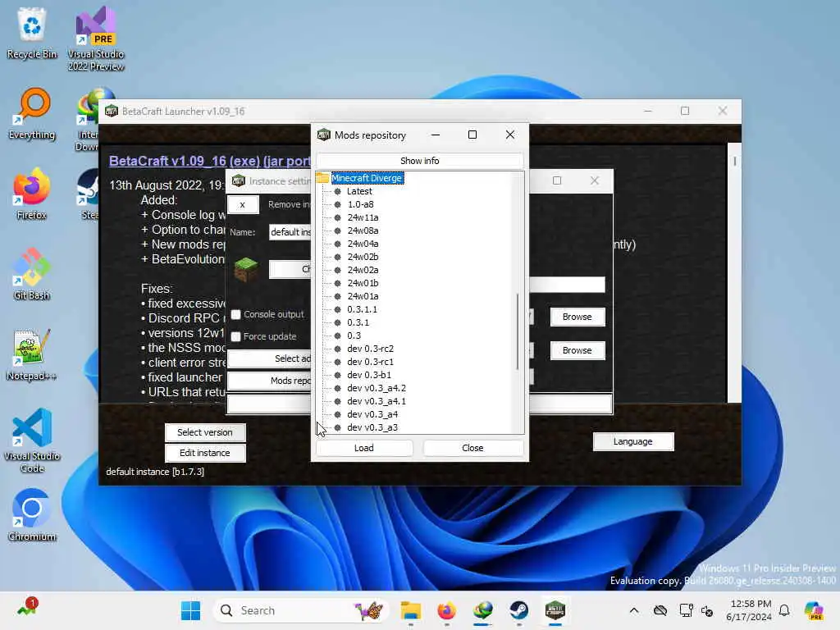Show hidden system tray icons
Viewport: 840px width, 630px height.
[634, 610]
